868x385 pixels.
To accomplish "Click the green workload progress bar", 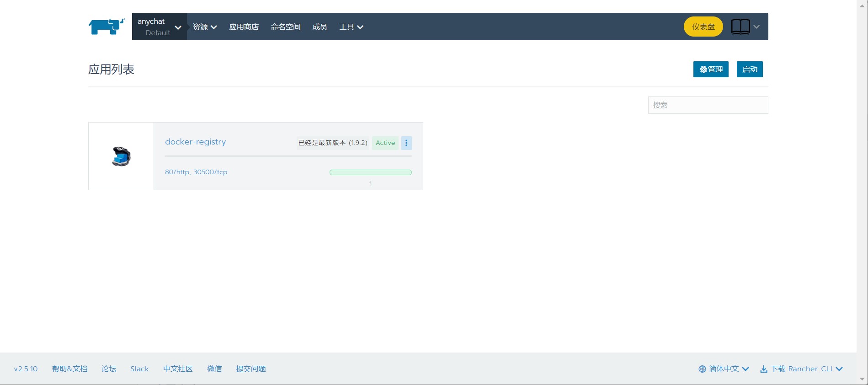I will point(371,172).
